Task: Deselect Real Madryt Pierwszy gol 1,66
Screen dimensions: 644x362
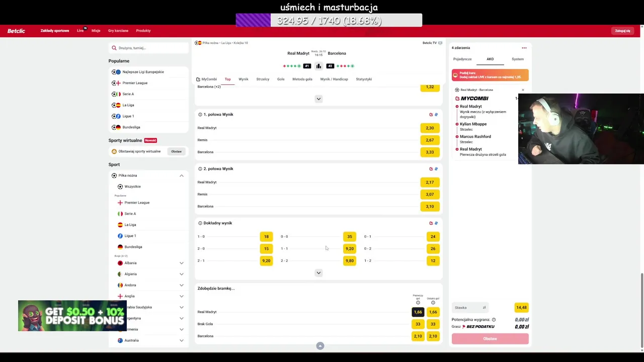Action: tap(418, 312)
